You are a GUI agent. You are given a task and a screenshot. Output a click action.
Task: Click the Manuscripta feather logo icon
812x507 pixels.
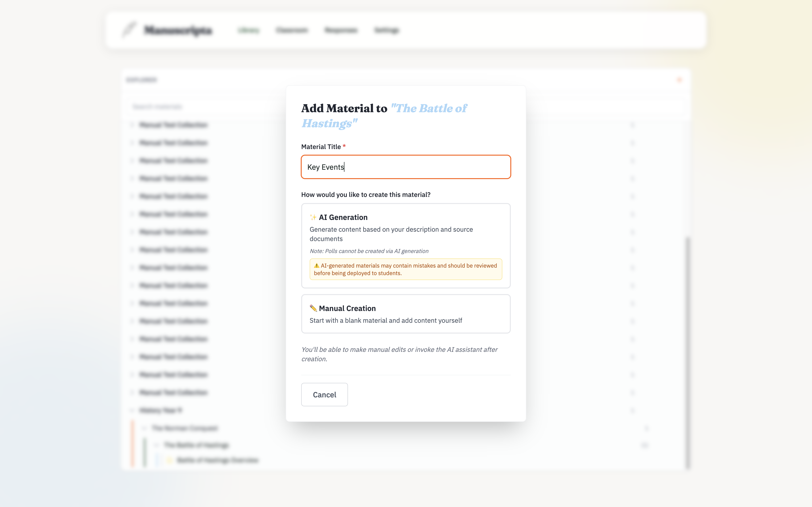pos(129,30)
